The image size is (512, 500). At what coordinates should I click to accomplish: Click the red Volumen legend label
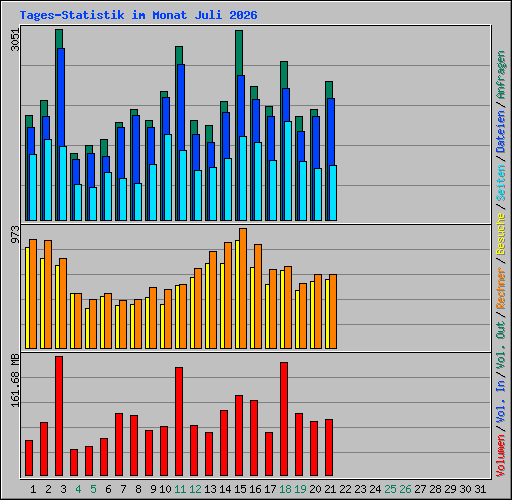[501, 456]
